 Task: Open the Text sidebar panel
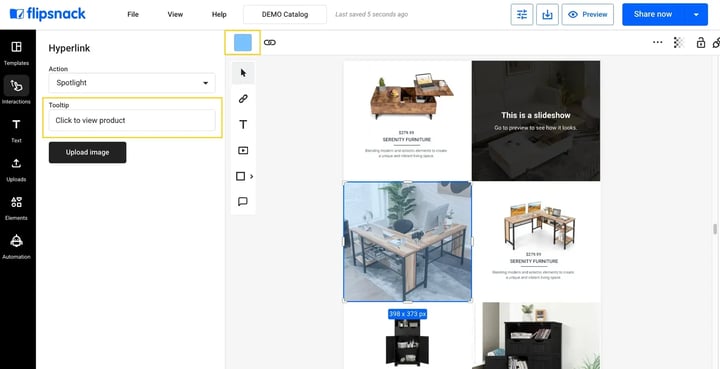(x=17, y=131)
